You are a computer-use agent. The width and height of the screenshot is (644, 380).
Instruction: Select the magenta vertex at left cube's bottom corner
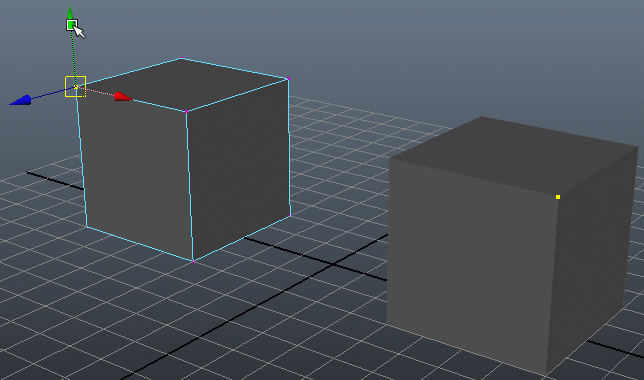click(193, 261)
